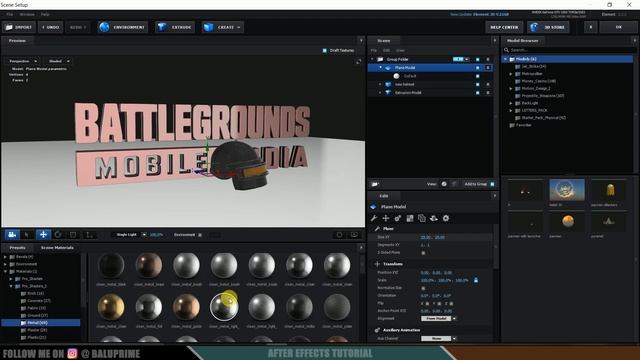640x360 pixels.
Task: Open the auxiliary animation icon in Edit panel
Action: coord(398,218)
